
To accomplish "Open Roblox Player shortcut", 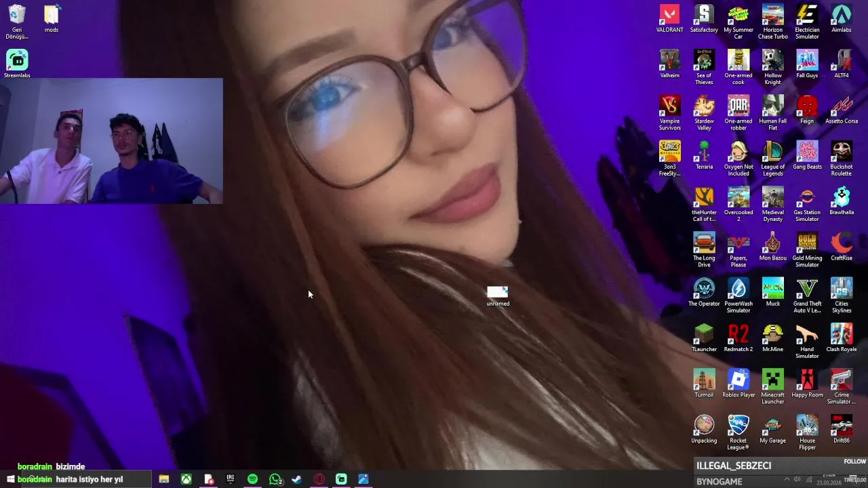I will [x=738, y=382].
